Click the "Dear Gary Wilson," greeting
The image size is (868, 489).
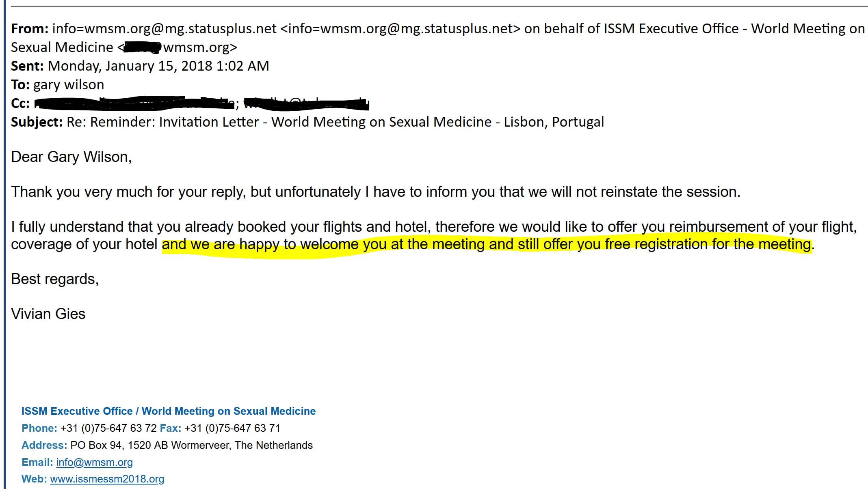71,157
